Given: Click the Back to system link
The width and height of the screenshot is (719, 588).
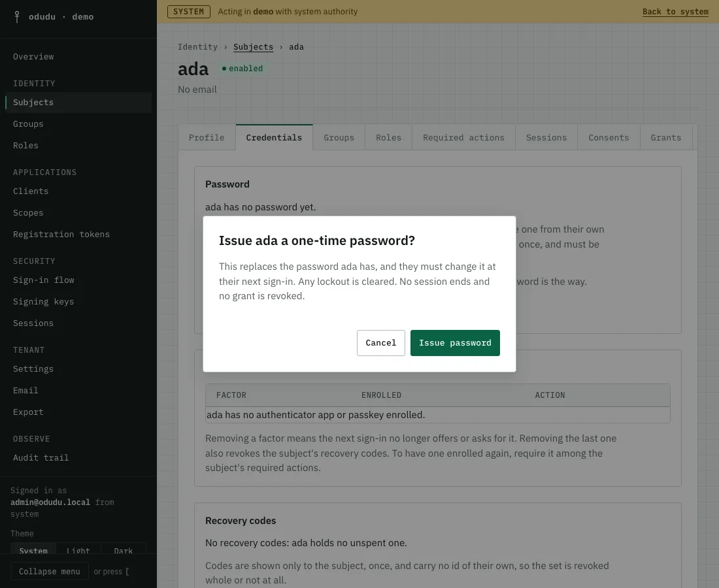Looking at the screenshot, I should [x=675, y=12].
